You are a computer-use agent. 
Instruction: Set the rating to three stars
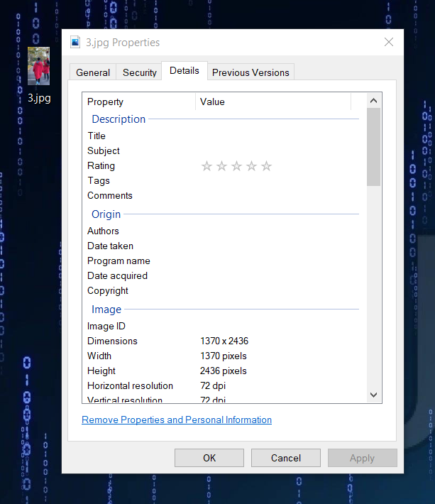[x=236, y=166]
